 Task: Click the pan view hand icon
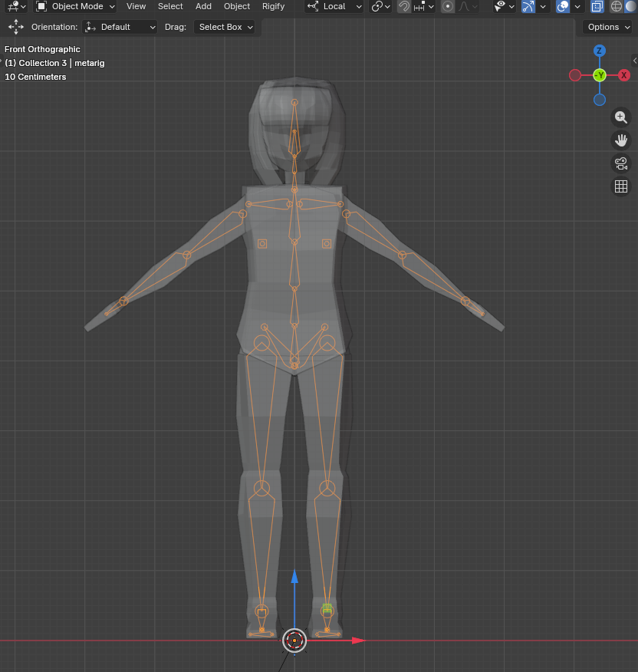[621, 140]
